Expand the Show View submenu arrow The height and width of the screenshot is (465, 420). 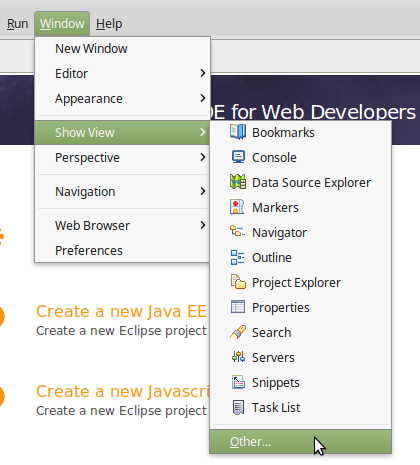[x=203, y=132]
